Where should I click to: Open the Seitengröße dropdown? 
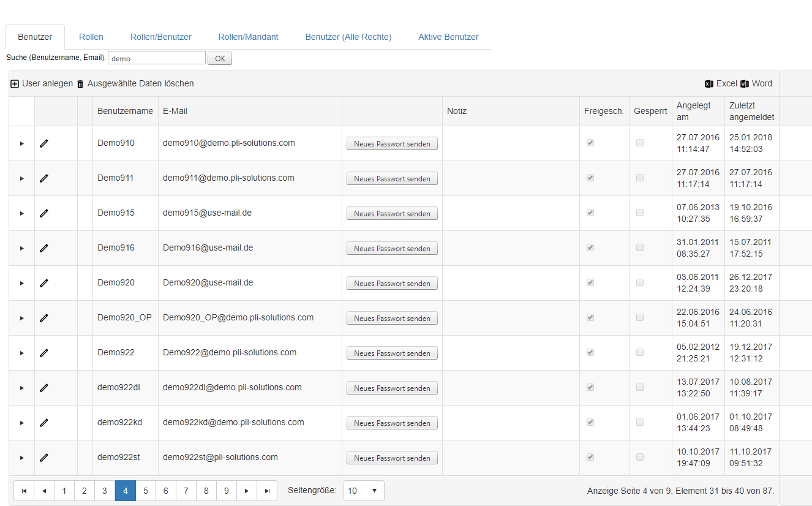tap(364, 491)
